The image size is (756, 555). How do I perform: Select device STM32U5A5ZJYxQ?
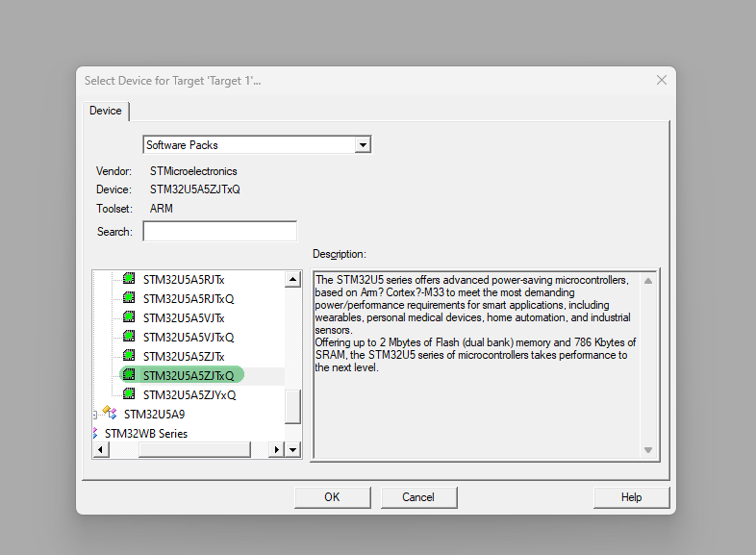[189, 395]
